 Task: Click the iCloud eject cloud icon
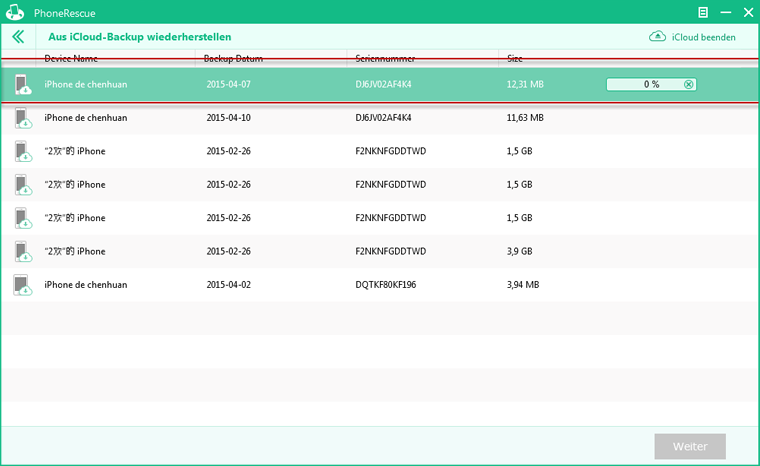click(657, 36)
